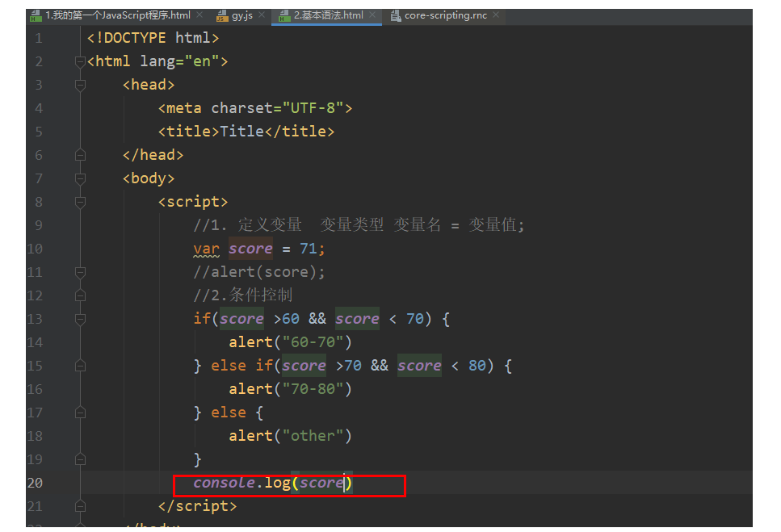Select the 2.基本语法.html tab

coord(328,15)
